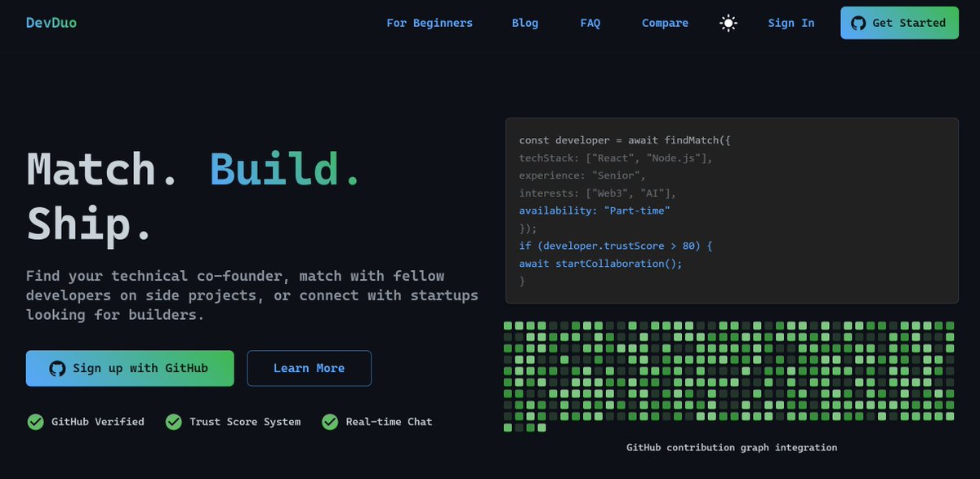Click the Real-time Chat checkmark icon
The height and width of the screenshot is (479, 980).
tap(330, 422)
